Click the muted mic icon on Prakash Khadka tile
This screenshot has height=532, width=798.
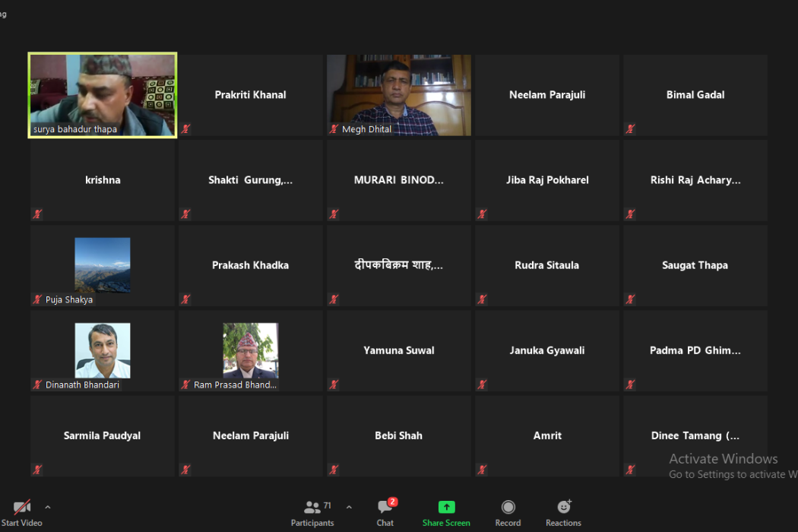[x=185, y=299]
